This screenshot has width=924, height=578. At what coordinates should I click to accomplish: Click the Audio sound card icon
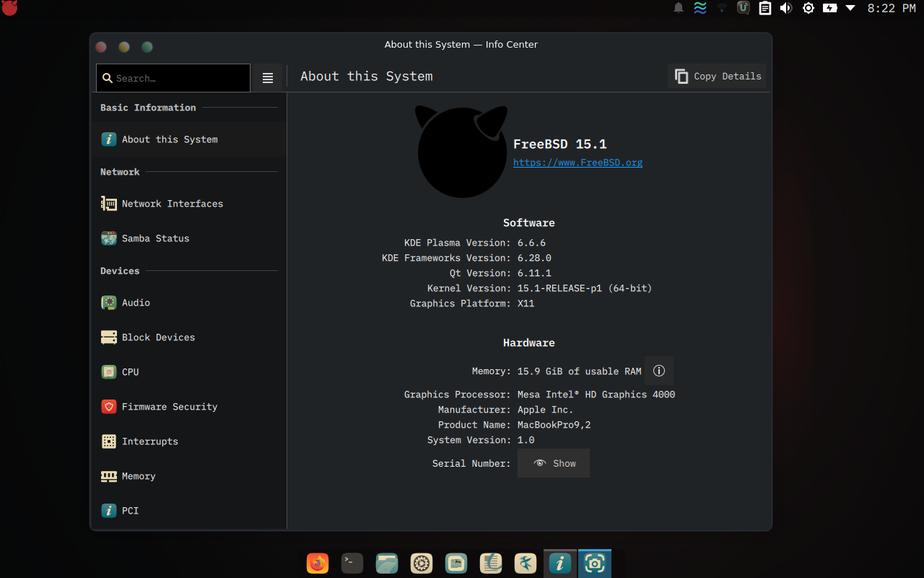pos(109,303)
